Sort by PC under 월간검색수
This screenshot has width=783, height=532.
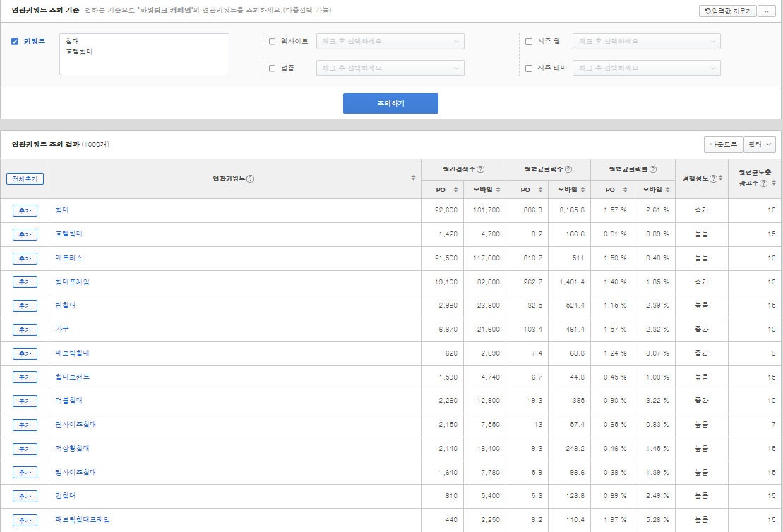tap(456, 190)
